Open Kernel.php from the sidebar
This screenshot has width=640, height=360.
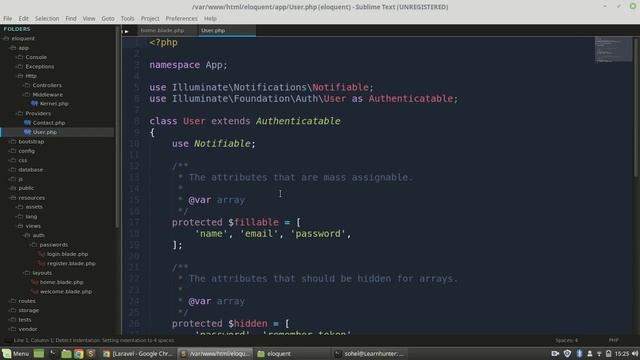[54, 104]
